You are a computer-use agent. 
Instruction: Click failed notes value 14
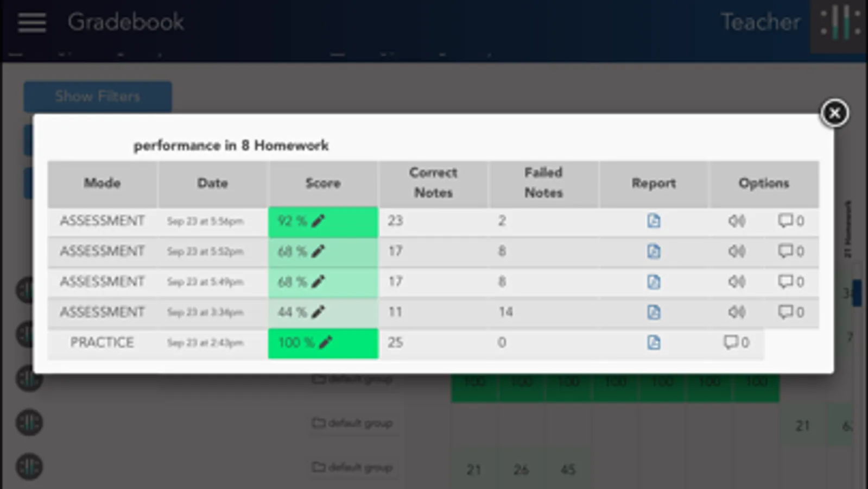(505, 312)
